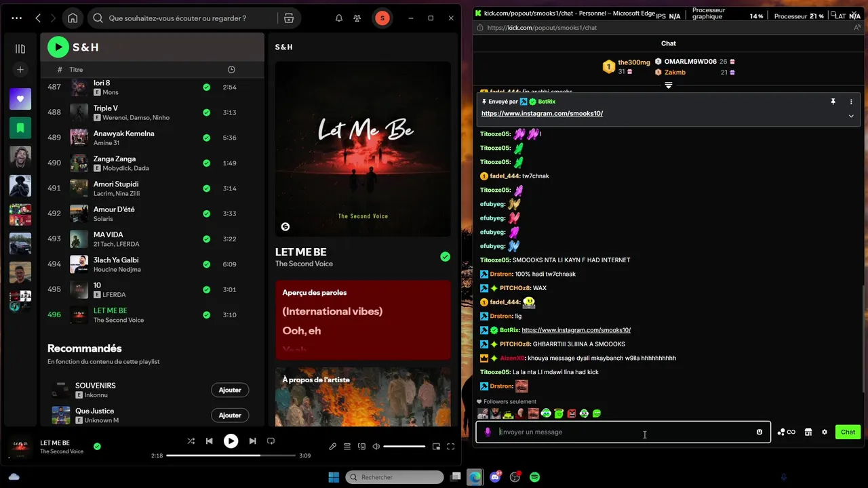Toggle saved check for Triple V
This screenshot has height=488, width=868.
[206, 113]
